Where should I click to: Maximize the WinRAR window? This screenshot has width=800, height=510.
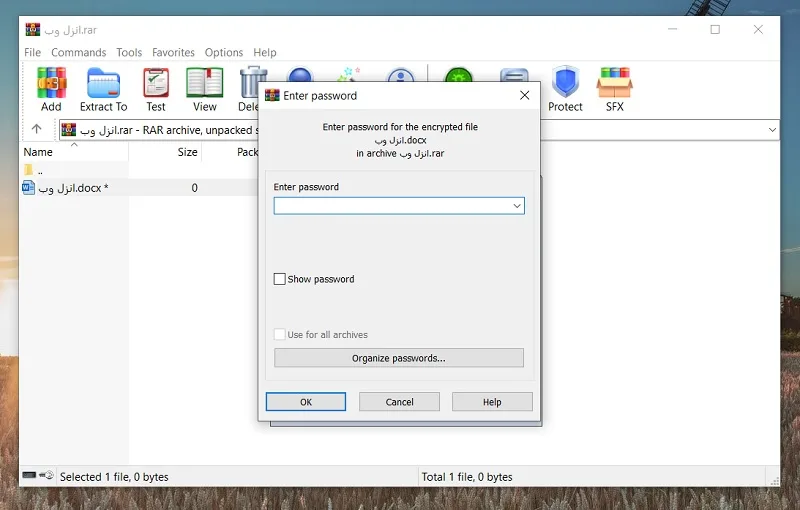(715, 30)
